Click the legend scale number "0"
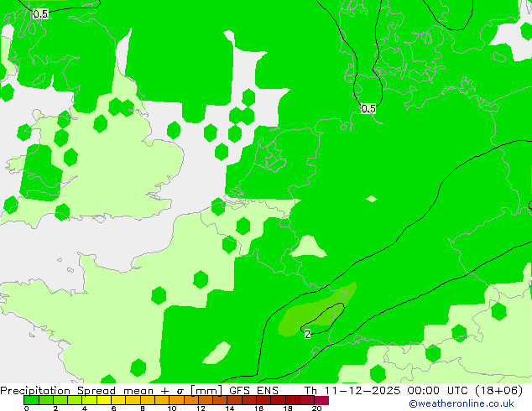The height and width of the screenshot is (411, 532). click(x=27, y=408)
